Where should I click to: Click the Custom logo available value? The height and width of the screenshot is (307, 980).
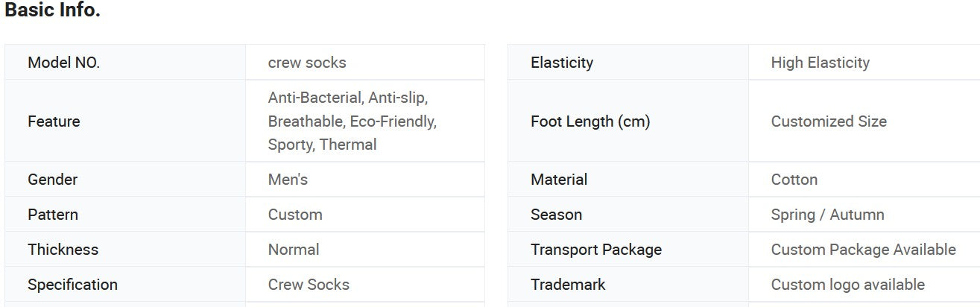(847, 285)
